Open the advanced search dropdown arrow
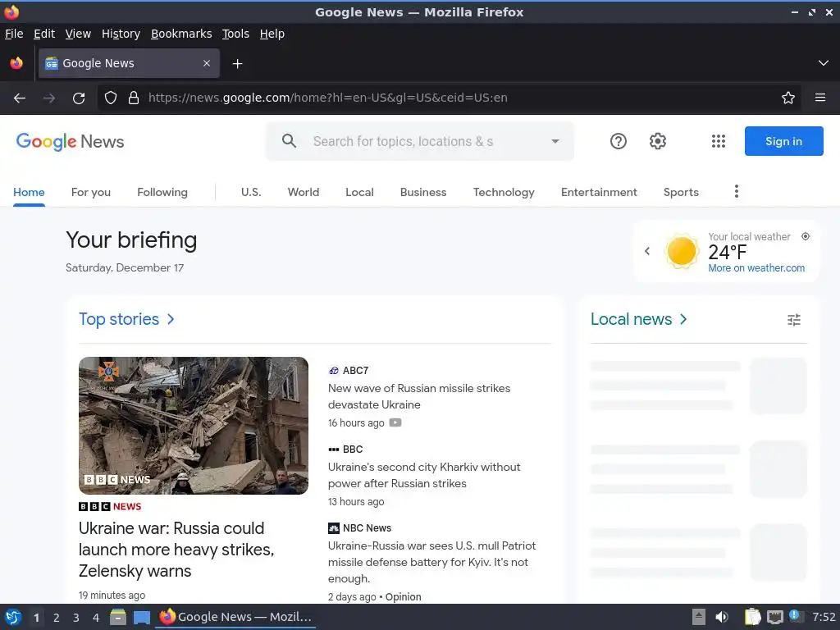The image size is (840, 630). (555, 141)
